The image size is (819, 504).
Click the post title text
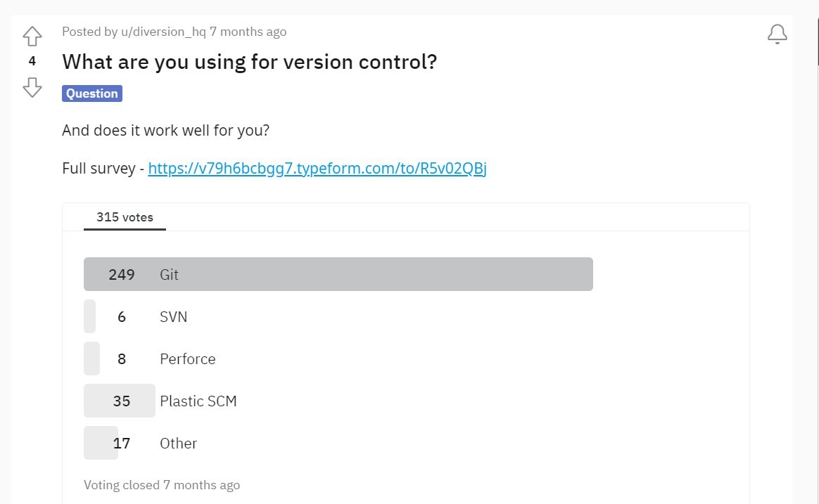tap(249, 62)
